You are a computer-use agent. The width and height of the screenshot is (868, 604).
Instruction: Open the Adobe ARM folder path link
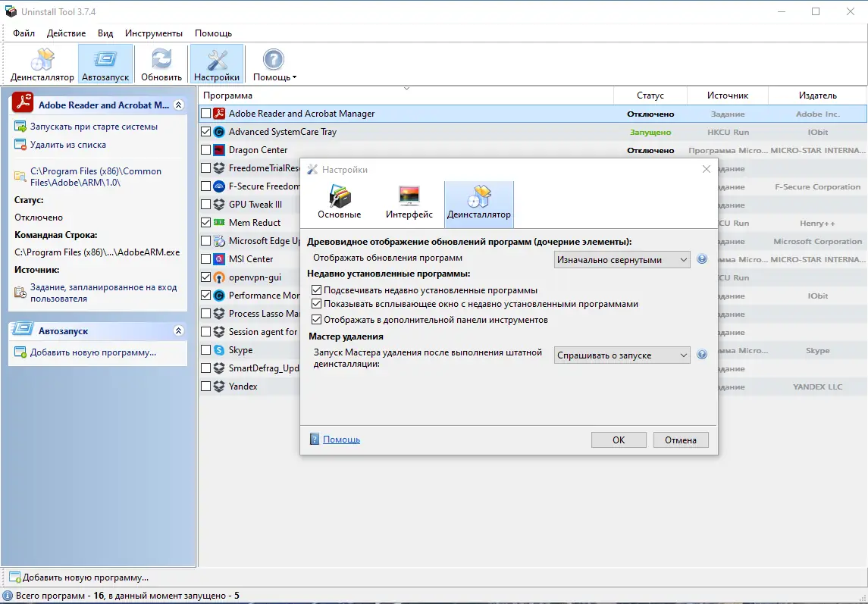click(96, 177)
